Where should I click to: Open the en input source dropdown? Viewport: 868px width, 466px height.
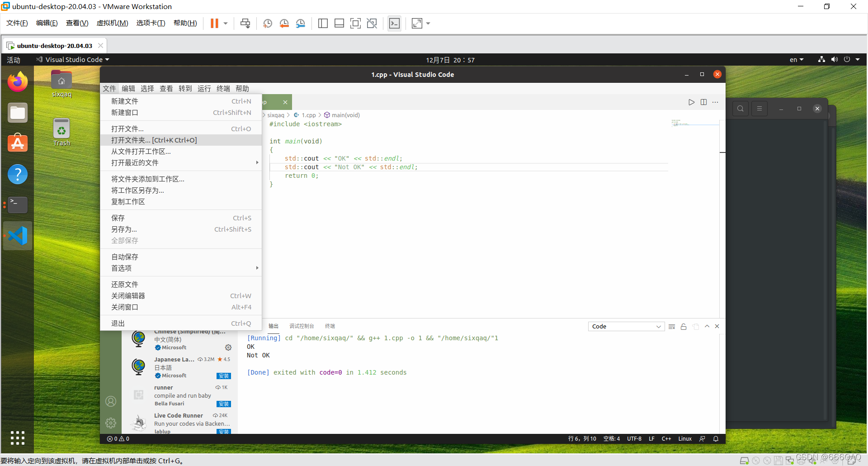point(797,60)
